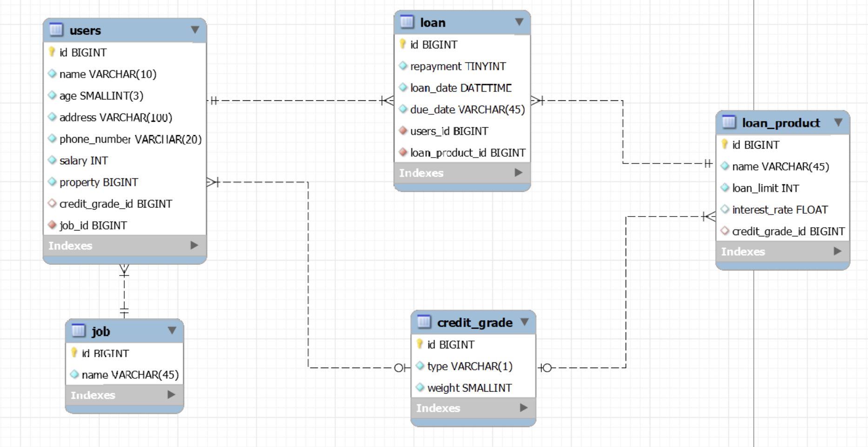Viewport: 868px width, 447px height.
Task: Select the credit_grade table title
Action: tap(475, 322)
